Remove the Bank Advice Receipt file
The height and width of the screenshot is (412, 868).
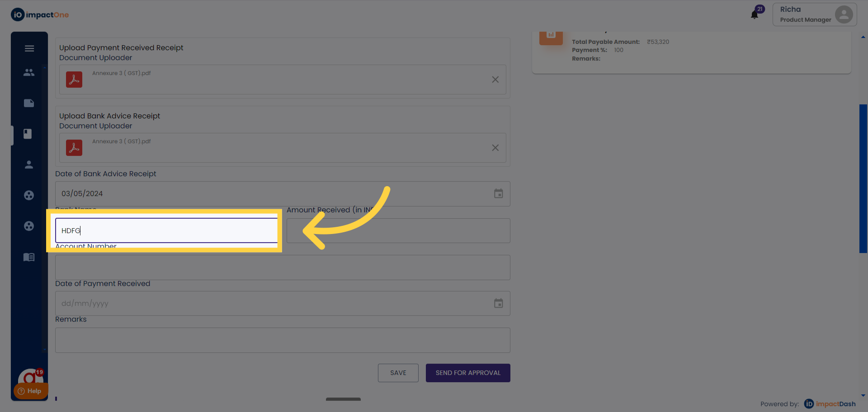pyautogui.click(x=495, y=148)
